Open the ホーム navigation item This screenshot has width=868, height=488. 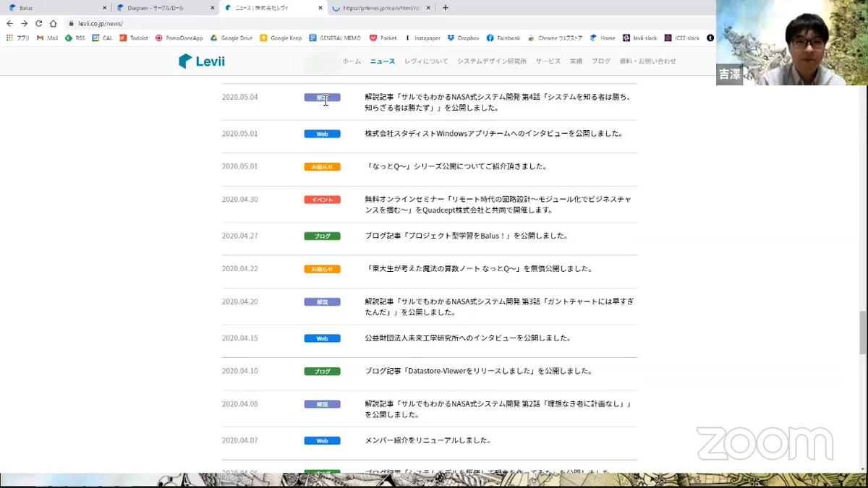click(x=352, y=61)
